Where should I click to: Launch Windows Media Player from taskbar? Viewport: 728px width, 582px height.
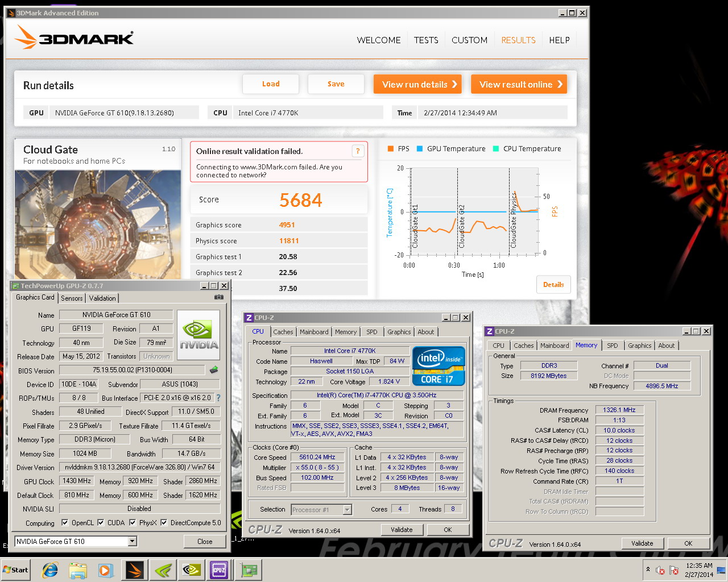pyautogui.click(x=106, y=570)
